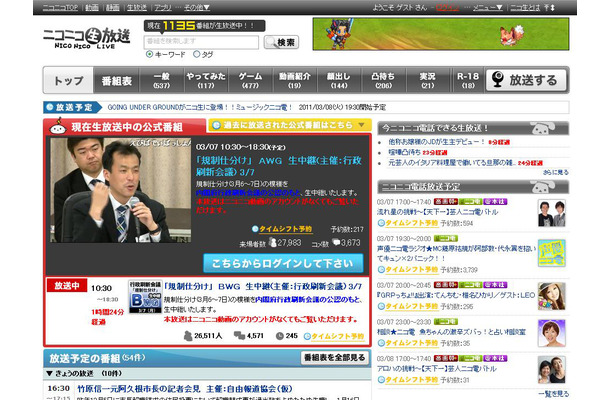Open GOING UNDER GROUND ticker announcement

[x=200, y=107]
